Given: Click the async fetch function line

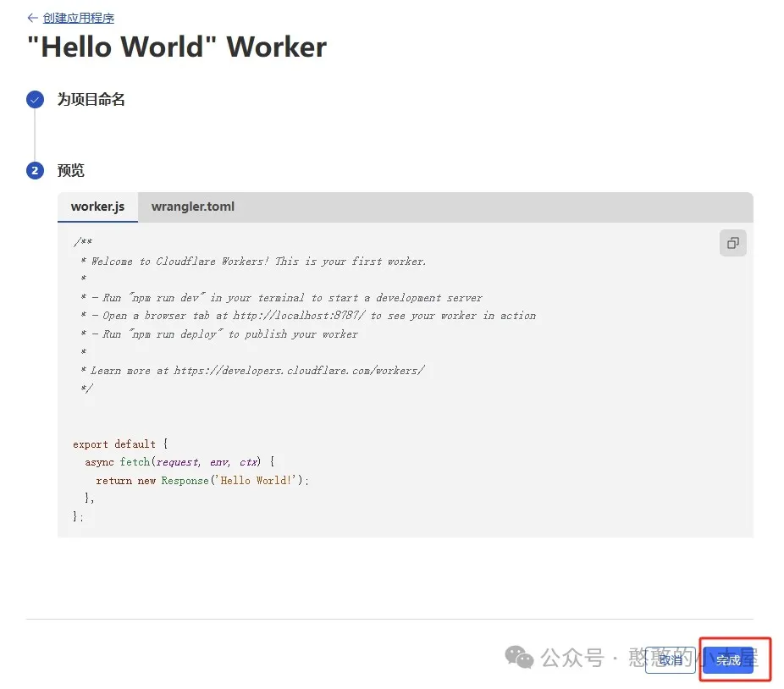Looking at the screenshot, I should pos(179,462).
